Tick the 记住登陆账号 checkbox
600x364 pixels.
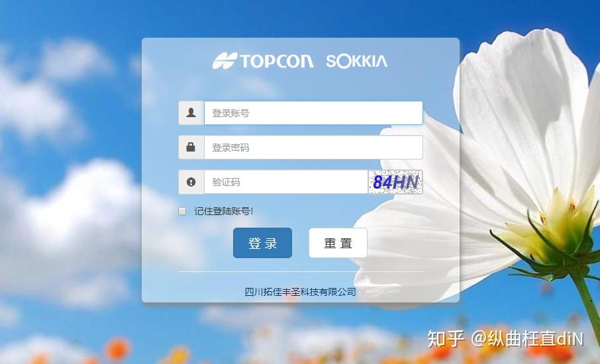182,211
